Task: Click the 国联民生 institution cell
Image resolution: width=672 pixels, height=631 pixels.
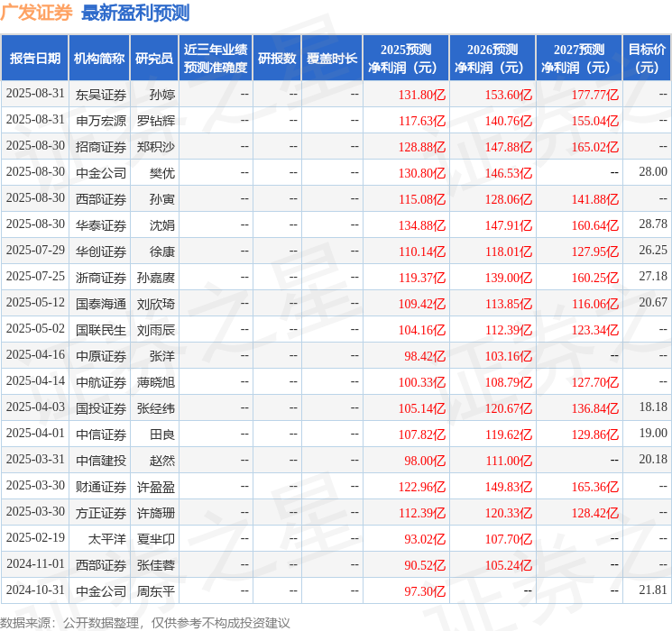Action: (x=101, y=330)
